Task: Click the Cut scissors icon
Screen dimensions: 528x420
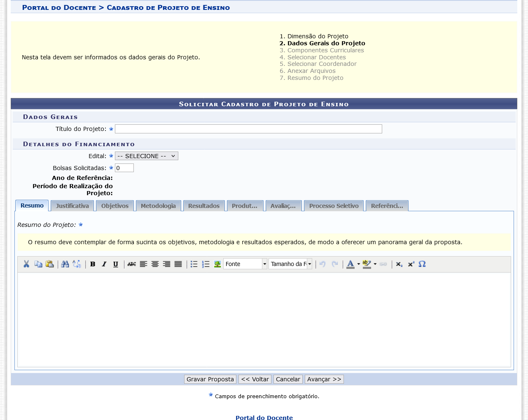Action: tap(26, 264)
